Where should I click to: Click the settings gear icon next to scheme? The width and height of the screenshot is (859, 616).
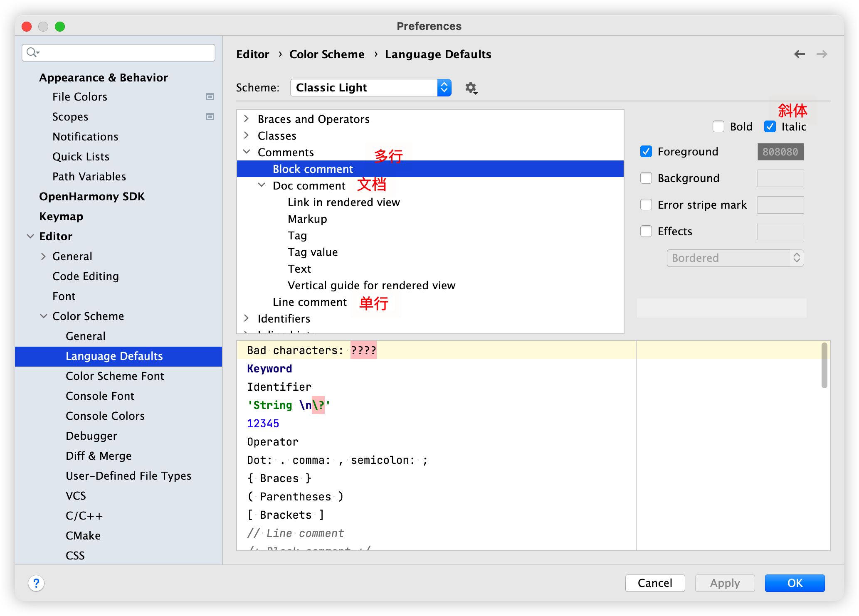471,87
